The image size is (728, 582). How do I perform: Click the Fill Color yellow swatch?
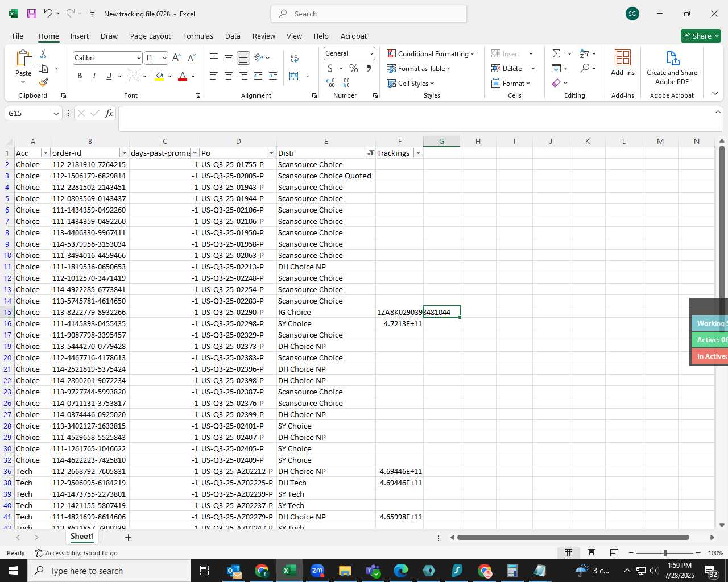159,76
